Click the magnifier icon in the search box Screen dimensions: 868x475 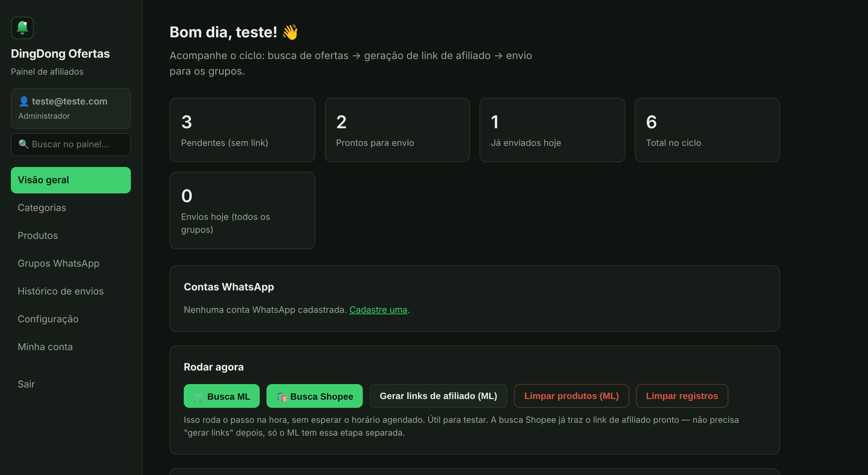tap(23, 144)
